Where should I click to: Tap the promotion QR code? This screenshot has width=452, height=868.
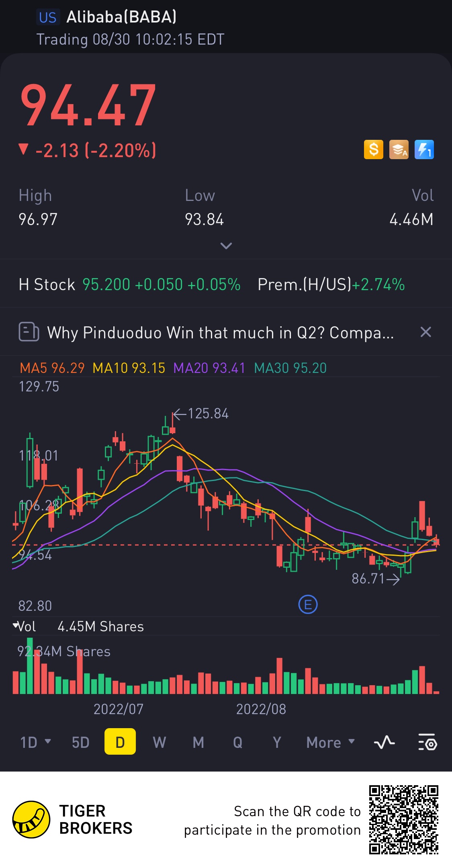pyautogui.click(x=404, y=820)
